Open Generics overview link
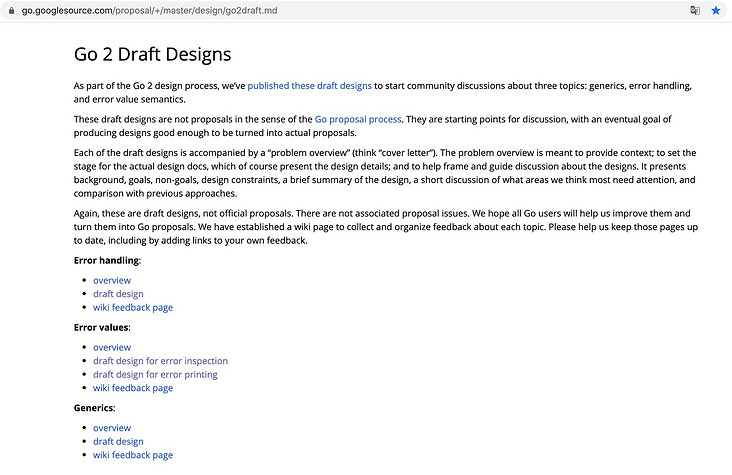The width and height of the screenshot is (732, 475). pyautogui.click(x=112, y=428)
